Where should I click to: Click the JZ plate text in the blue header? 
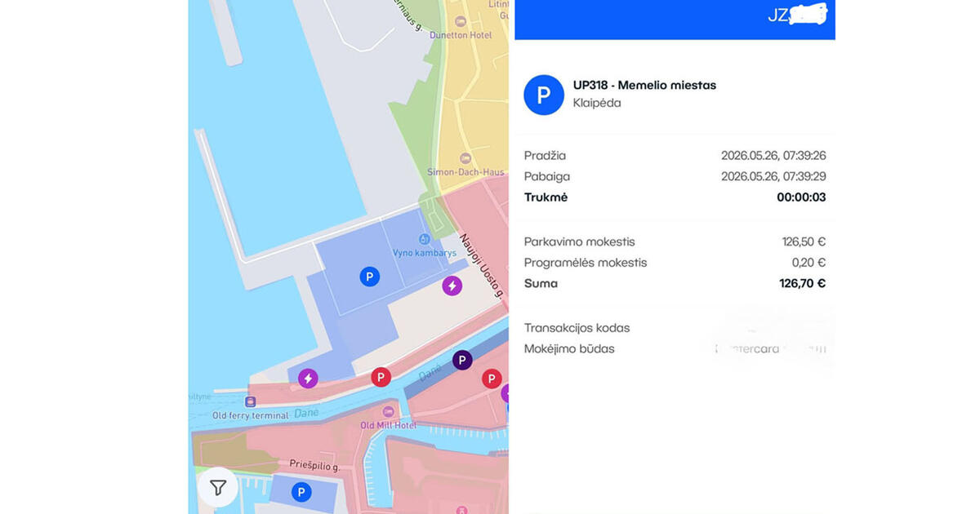coord(778,15)
